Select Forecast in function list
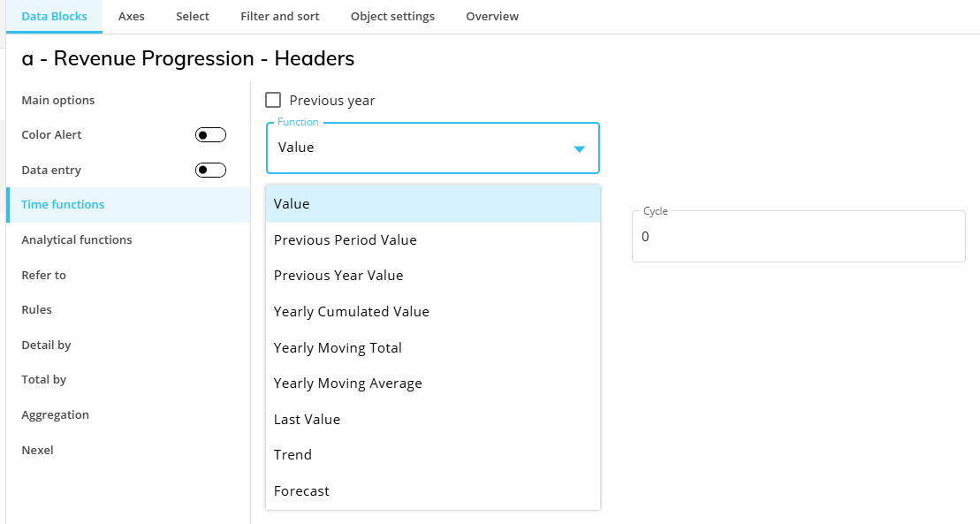The width and height of the screenshot is (980, 524). [x=301, y=490]
